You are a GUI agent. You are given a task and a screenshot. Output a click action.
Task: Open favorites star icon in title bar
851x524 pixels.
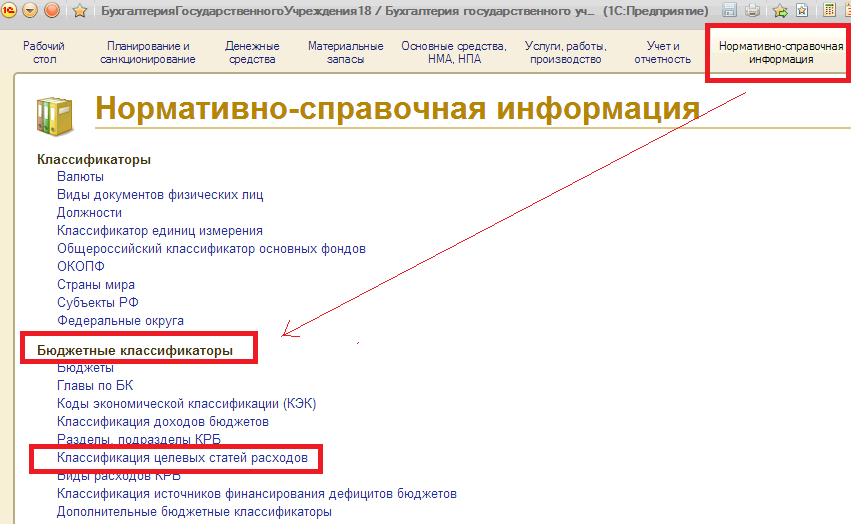(x=80, y=10)
